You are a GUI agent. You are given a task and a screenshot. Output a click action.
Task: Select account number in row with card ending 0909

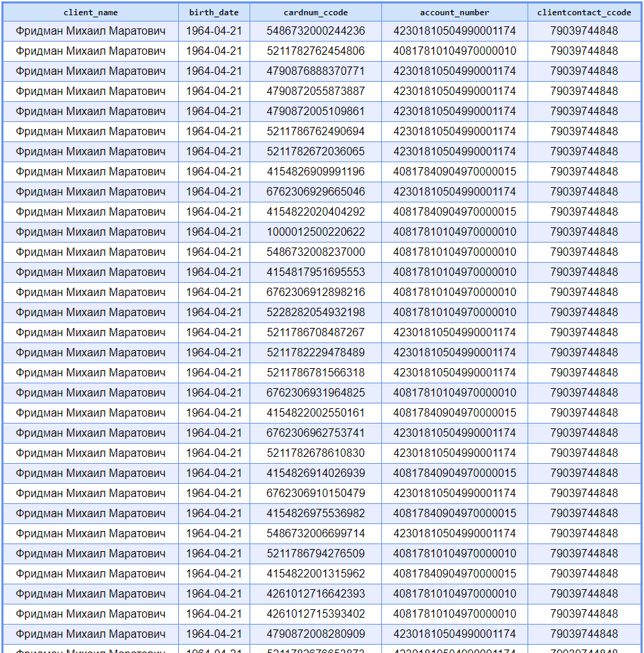pyautogui.click(x=454, y=634)
